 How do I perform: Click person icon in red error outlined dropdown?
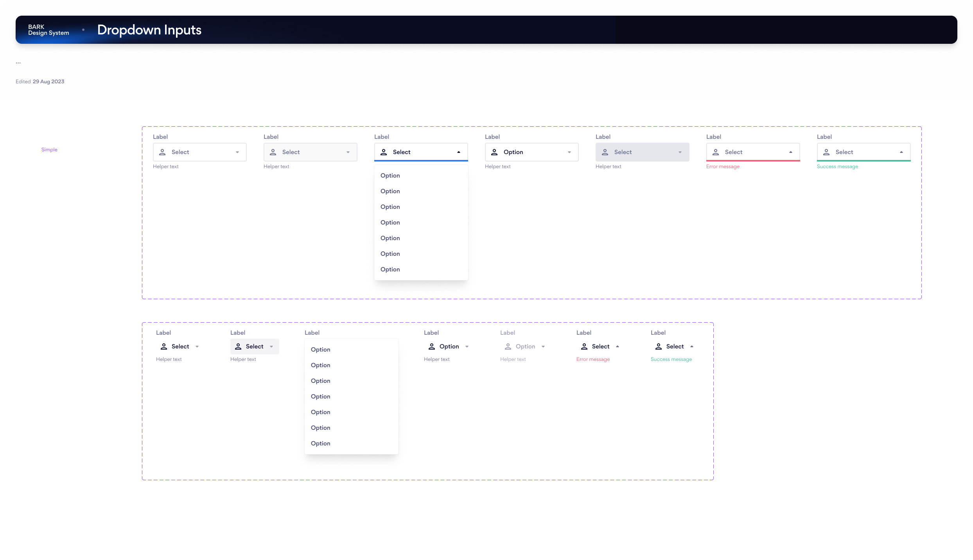click(x=716, y=152)
